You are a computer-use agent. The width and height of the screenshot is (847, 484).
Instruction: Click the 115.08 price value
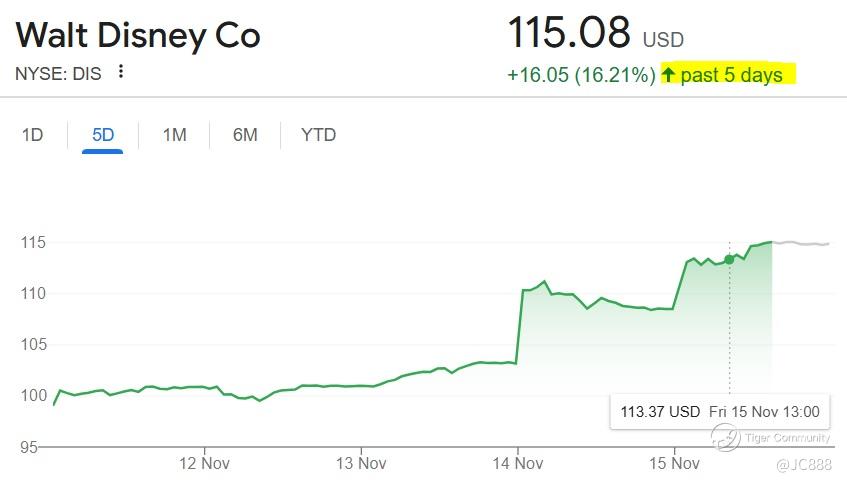click(569, 32)
